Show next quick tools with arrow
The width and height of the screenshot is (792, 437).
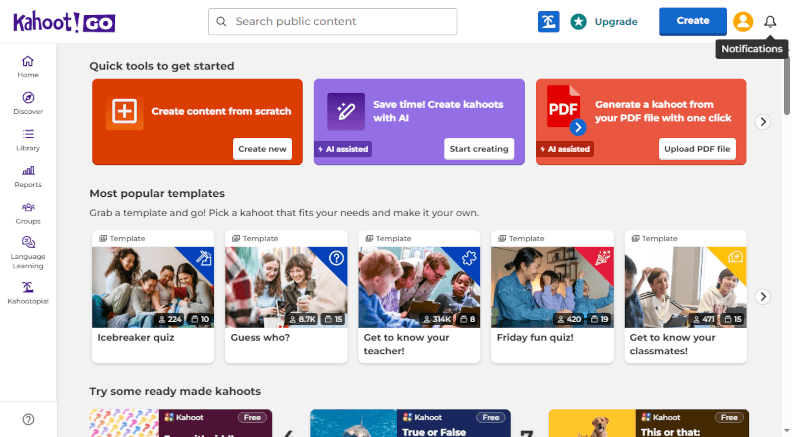[763, 122]
